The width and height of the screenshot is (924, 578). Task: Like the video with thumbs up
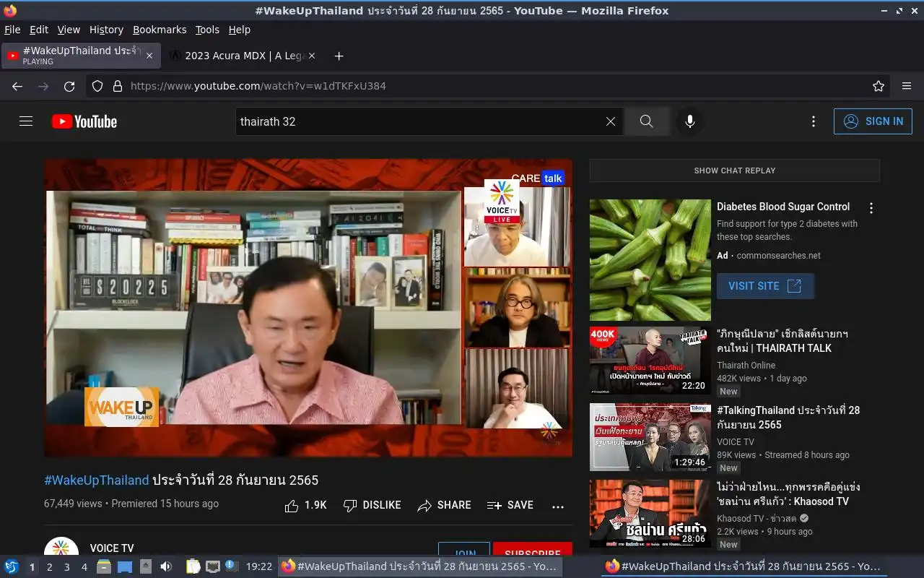[x=306, y=505]
